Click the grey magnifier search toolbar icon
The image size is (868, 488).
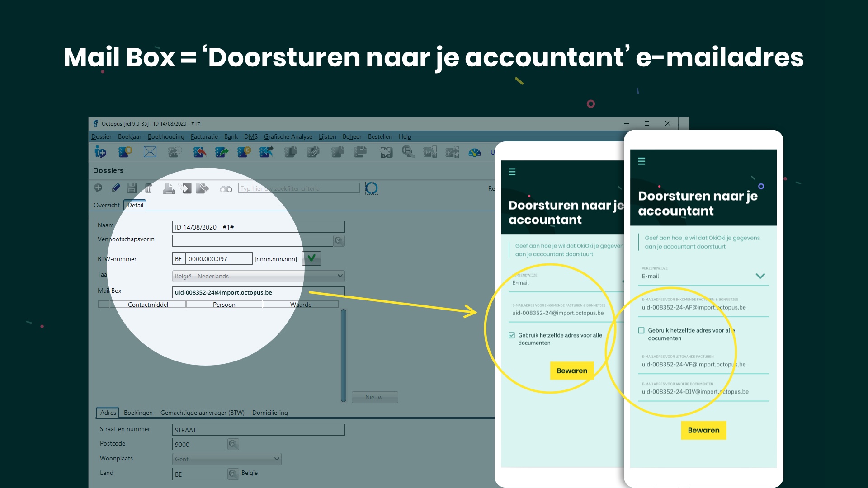pos(408,152)
